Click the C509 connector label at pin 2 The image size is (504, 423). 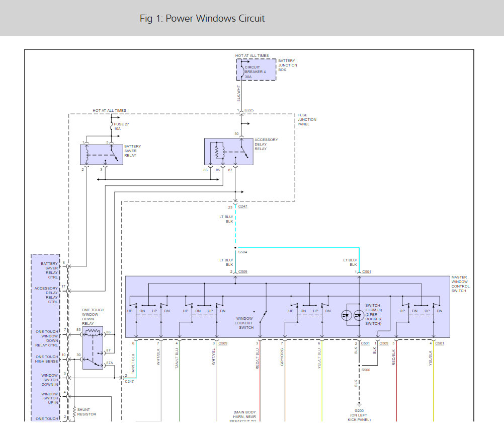click(242, 272)
